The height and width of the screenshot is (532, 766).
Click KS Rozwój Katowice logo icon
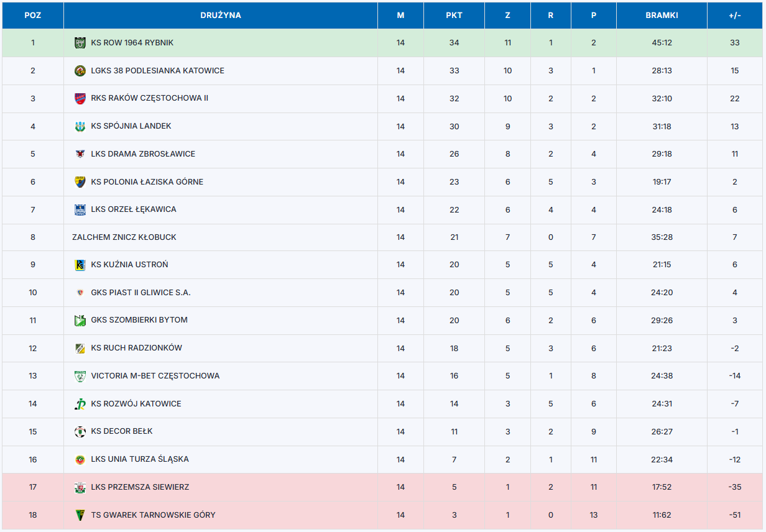click(x=80, y=404)
